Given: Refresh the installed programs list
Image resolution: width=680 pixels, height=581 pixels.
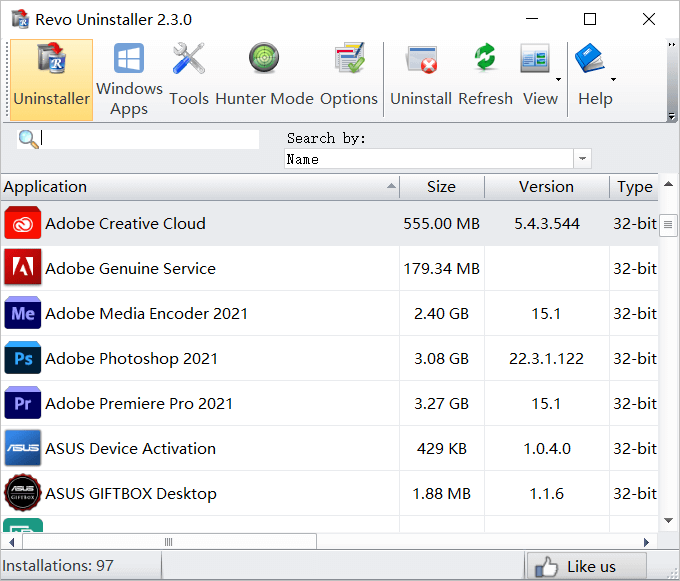Looking at the screenshot, I should 485,76.
